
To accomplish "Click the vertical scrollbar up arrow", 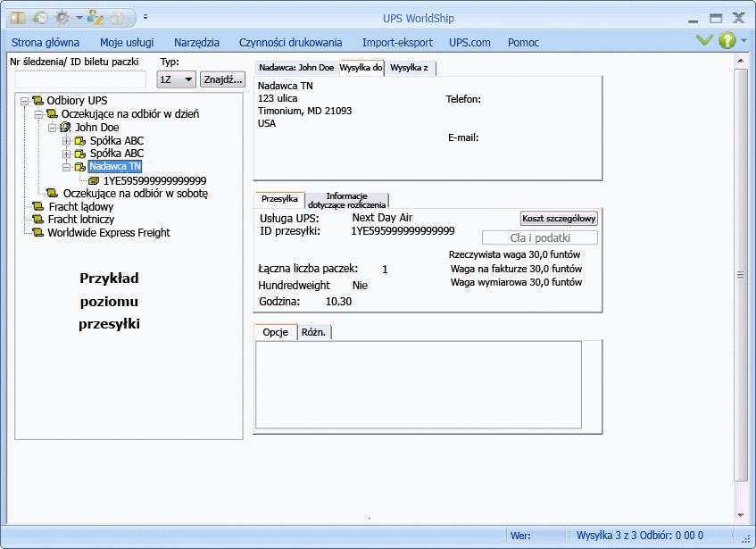I will [741, 61].
